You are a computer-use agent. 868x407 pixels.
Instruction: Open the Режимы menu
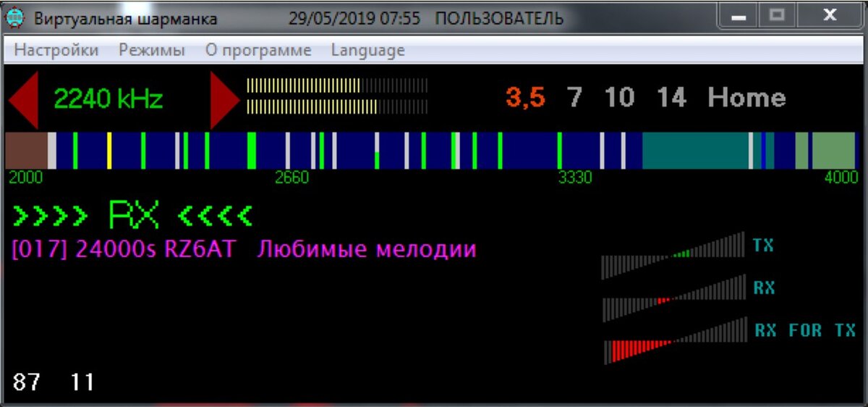(x=152, y=51)
